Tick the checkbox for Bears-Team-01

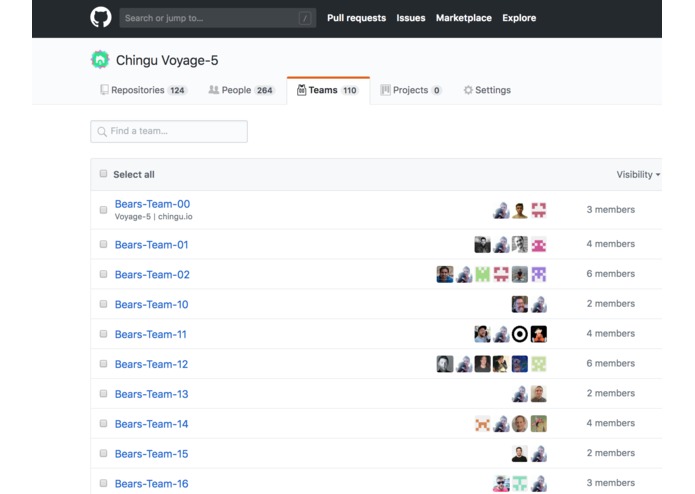click(103, 244)
